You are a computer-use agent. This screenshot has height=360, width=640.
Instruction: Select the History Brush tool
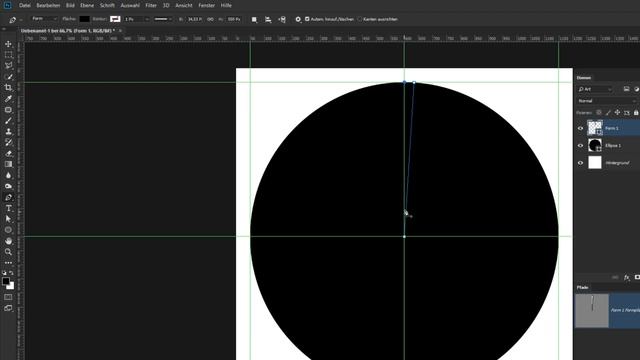pos(8,142)
